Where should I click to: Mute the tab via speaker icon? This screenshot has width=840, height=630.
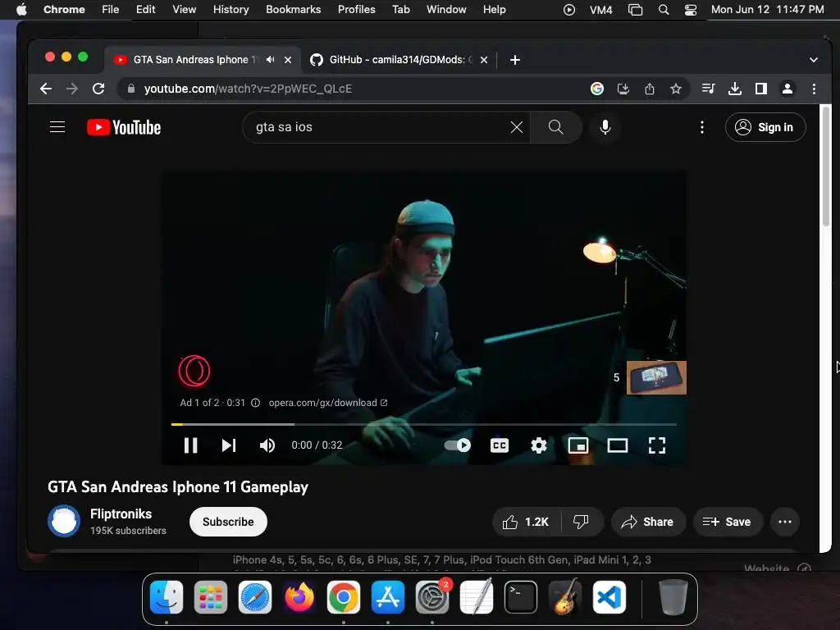(x=271, y=59)
